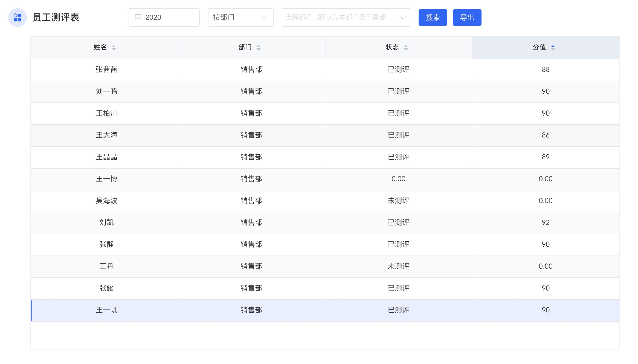Viewport: 638px width, 364px height.
Task: Open the 2020 year picker field
Action: [x=164, y=17]
